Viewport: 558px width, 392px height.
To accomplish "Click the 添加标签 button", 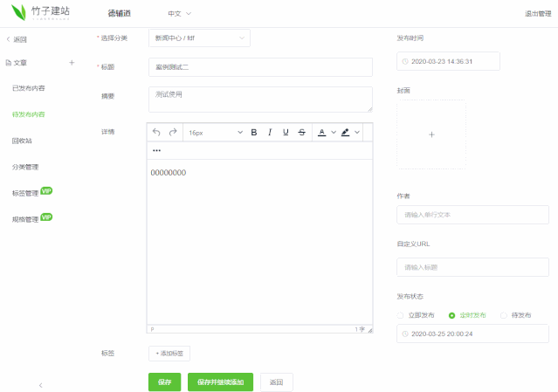I will point(169,354).
